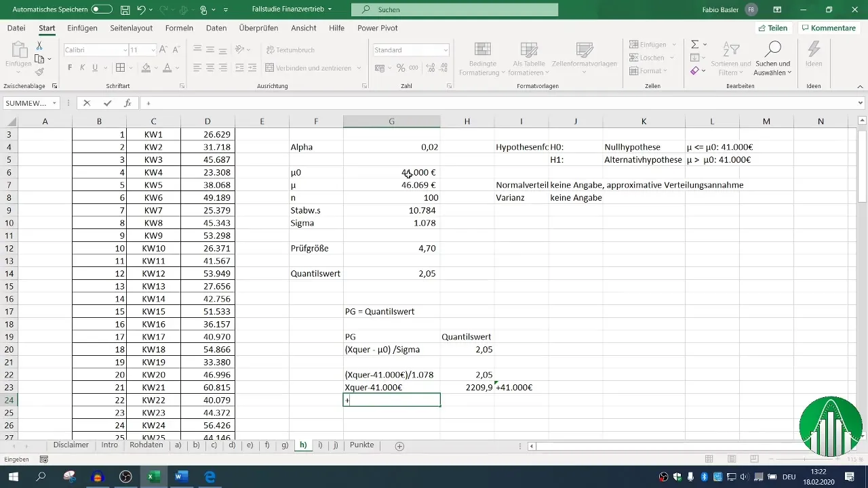
Task: Open the Zellen Format dropdown
Action: tap(650, 70)
